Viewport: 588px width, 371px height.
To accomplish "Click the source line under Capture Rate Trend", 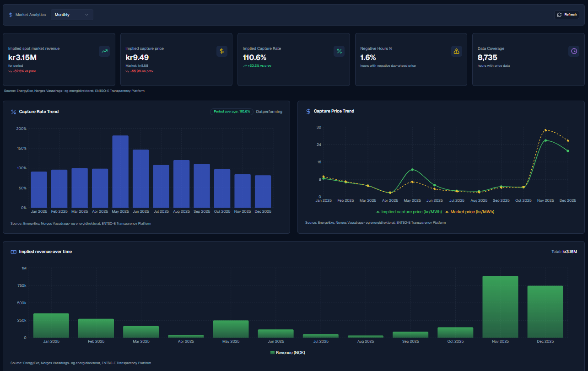I will (81, 224).
